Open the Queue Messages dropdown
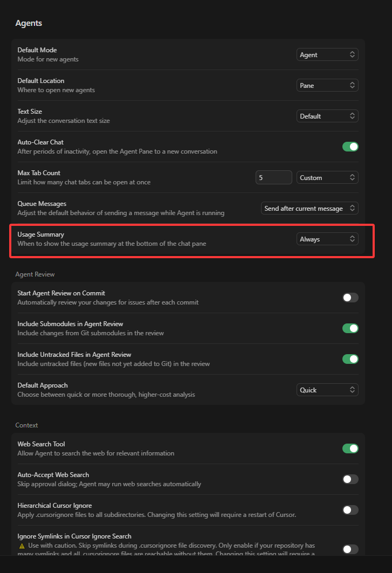Image resolution: width=392 pixels, height=573 pixels. pyautogui.click(x=310, y=208)
